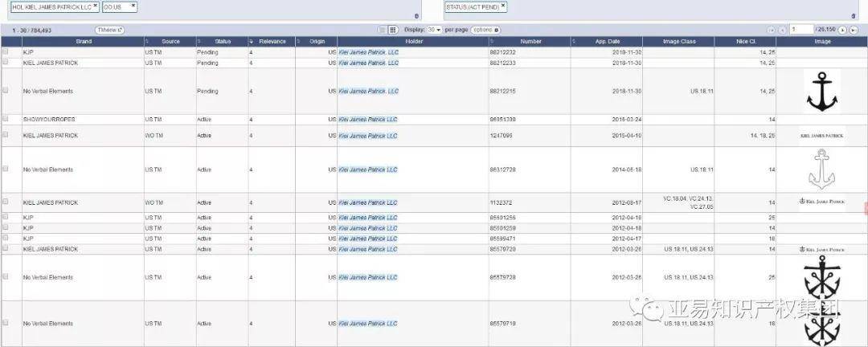The height and width of the screenshot is (347, 868).
Task: Select checkbox for WO TM 1247096 row
Action: click(x=6, y=134)
